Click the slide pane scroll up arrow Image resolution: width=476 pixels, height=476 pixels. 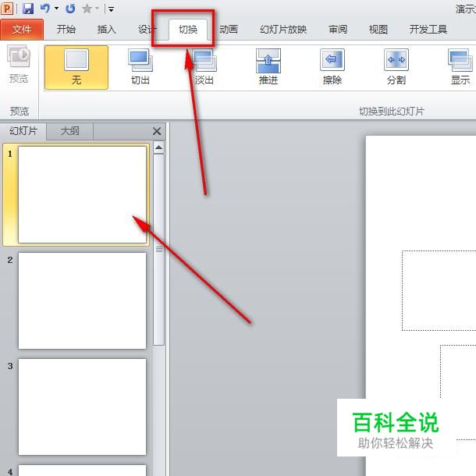[x=158, y=147]
